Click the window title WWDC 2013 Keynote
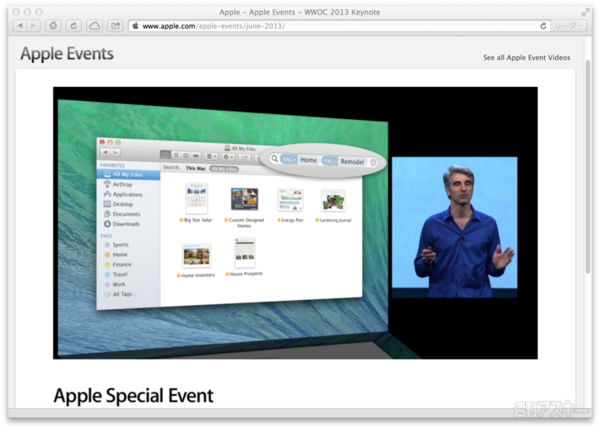 (x=300, y=12)
